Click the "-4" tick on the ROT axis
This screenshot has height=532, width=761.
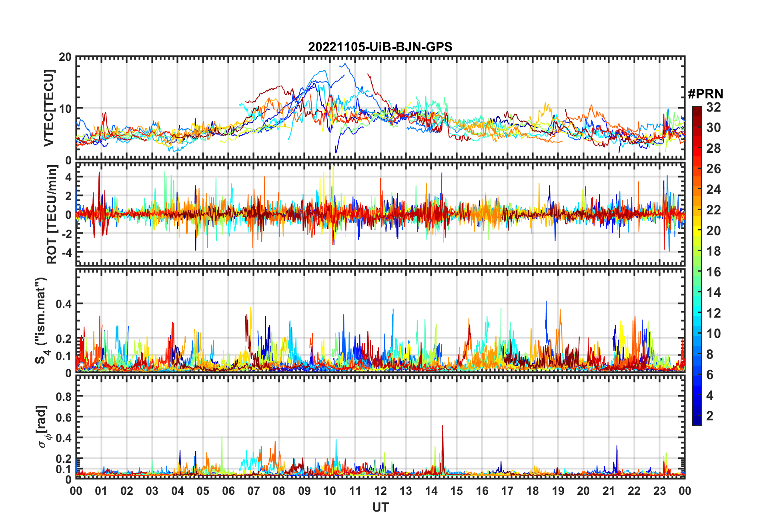(67, 253)
